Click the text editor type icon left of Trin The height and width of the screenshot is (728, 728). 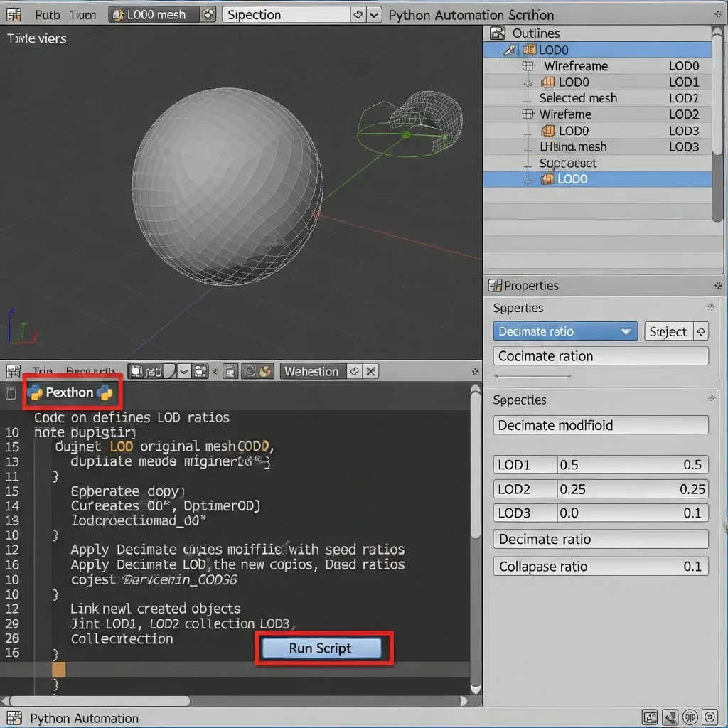coord(14,371)
